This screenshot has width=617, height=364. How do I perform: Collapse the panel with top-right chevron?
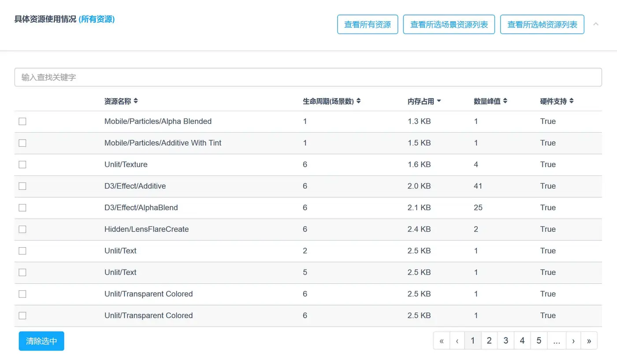pyautogui.click(x=596, y=24)
